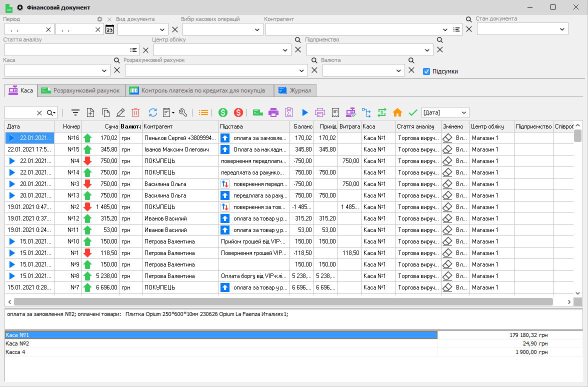Open the Стан документа dropdown
The image size is (588, 387).
pos(563,29)
